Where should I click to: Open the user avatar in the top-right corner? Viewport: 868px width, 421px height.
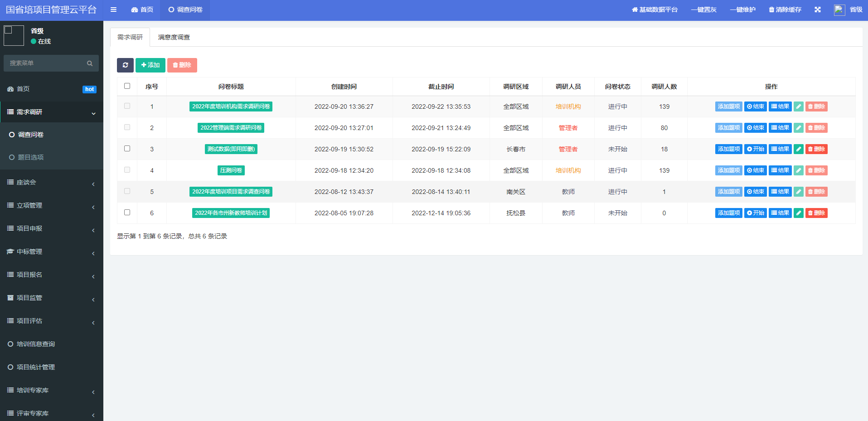(839, 10)
